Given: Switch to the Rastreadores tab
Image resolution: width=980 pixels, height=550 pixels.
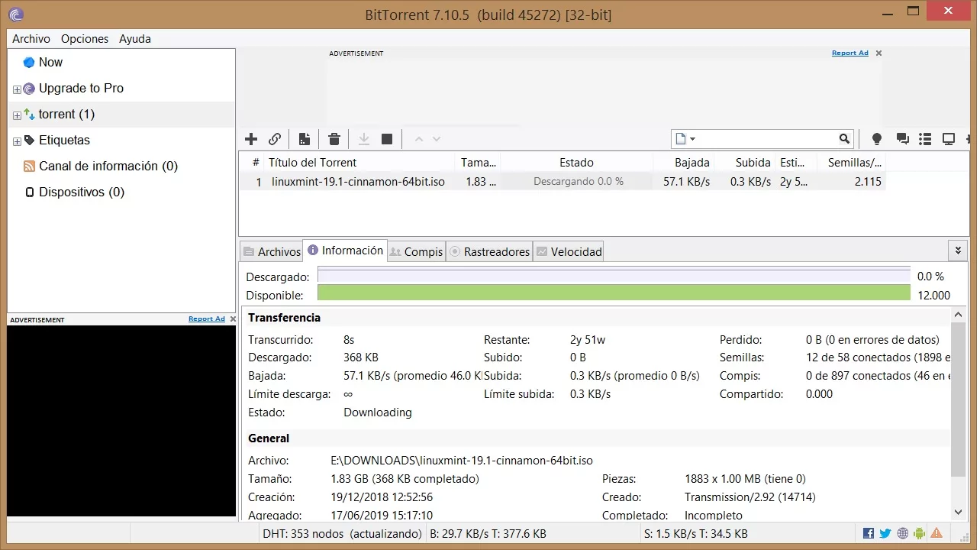Looking at the screenshot, I should [489, 251].
